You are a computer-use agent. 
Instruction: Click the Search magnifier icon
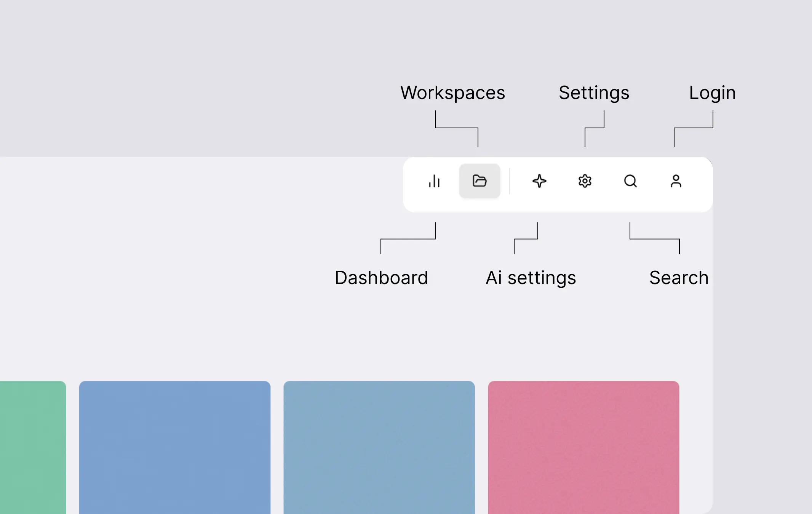630,181
